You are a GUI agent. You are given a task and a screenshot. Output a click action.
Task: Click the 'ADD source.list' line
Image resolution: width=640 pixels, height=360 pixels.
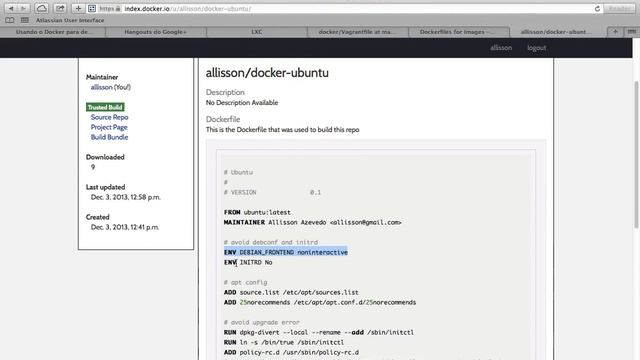click(x=291, y=292)
